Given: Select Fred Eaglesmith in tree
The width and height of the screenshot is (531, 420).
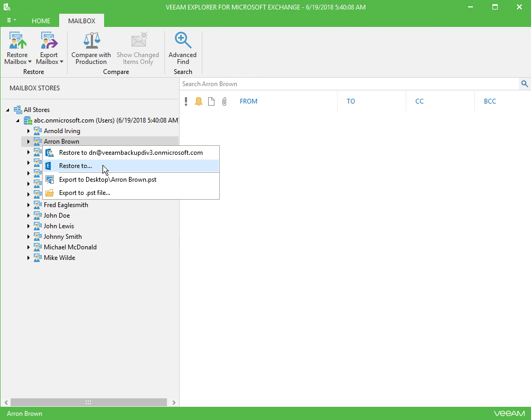Looking at the screenshot, I should 66,204.
